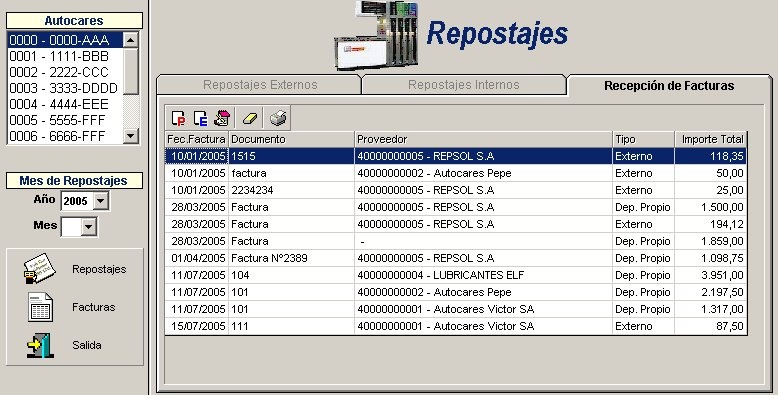The height and width of the screenshot is (395, 778).
Task: Sort by the Fec.Factura column header
Action: coord(196,139)
